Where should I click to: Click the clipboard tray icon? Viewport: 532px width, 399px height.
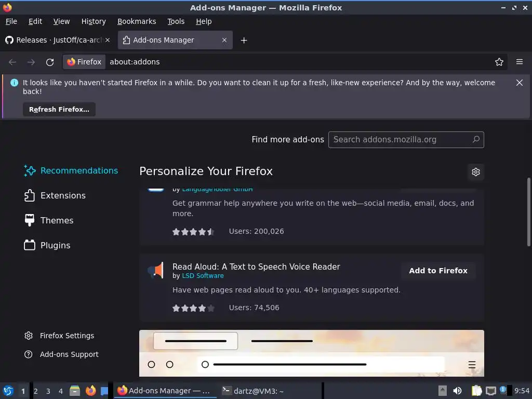476,391
